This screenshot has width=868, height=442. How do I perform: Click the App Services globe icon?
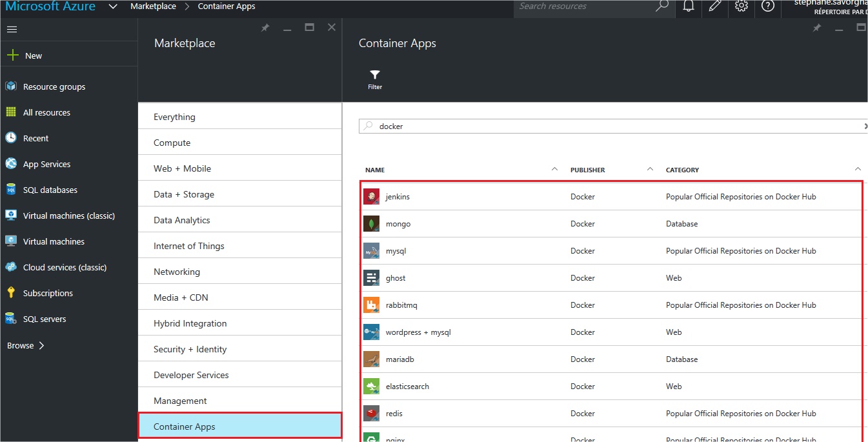pyautogui.click(x=11, y=164)
